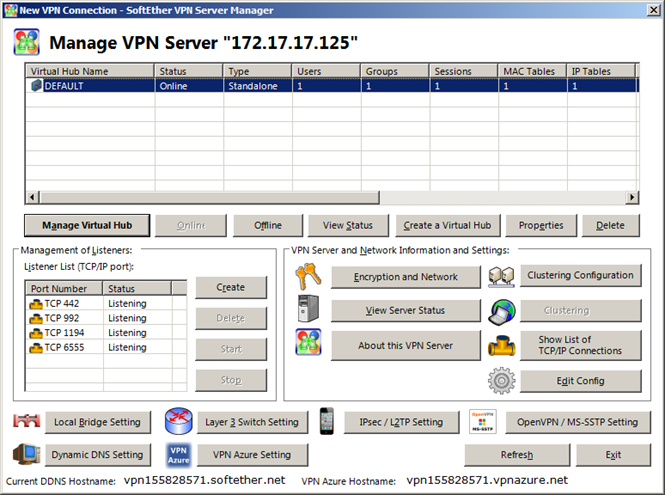The width and height of the screenshot is (665, 495).
Task: Click DDNS hostname vpn155828571.softether.net
Action: pos(204,480)
